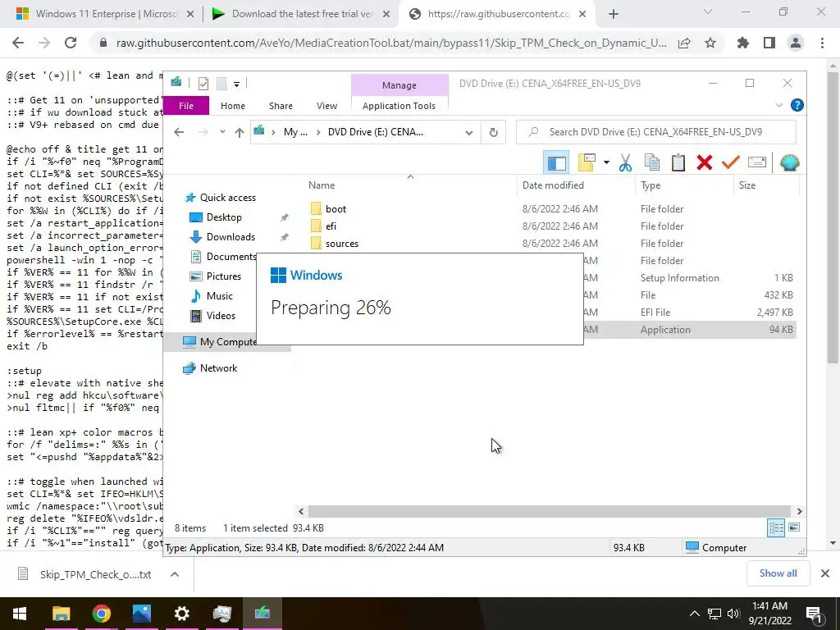The height and width of the screenshot is (630, 840).
Task: Refresh the Explorer folder view
Action: 493,132
